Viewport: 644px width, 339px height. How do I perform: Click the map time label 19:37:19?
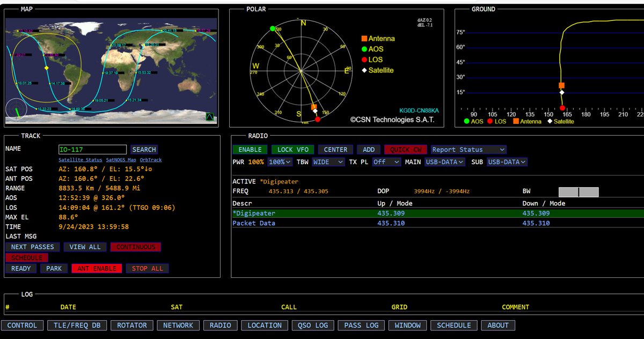click(x=111, y=73)
